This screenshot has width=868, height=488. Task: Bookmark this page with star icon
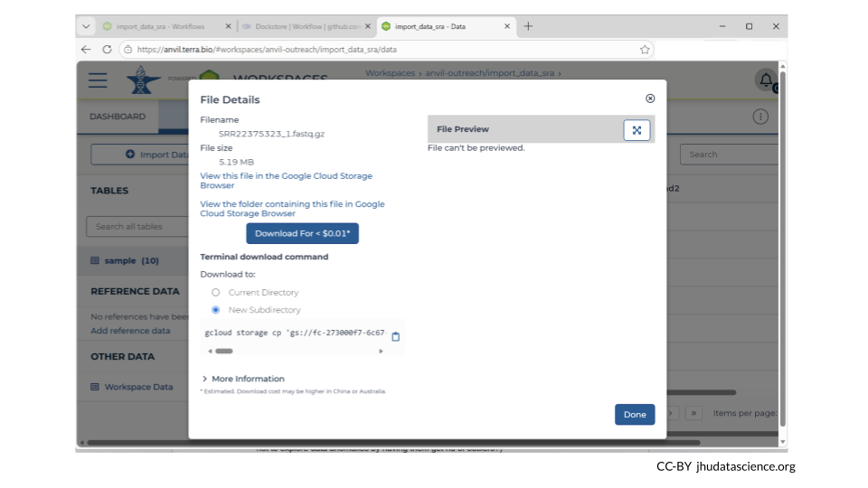point(645,50)
